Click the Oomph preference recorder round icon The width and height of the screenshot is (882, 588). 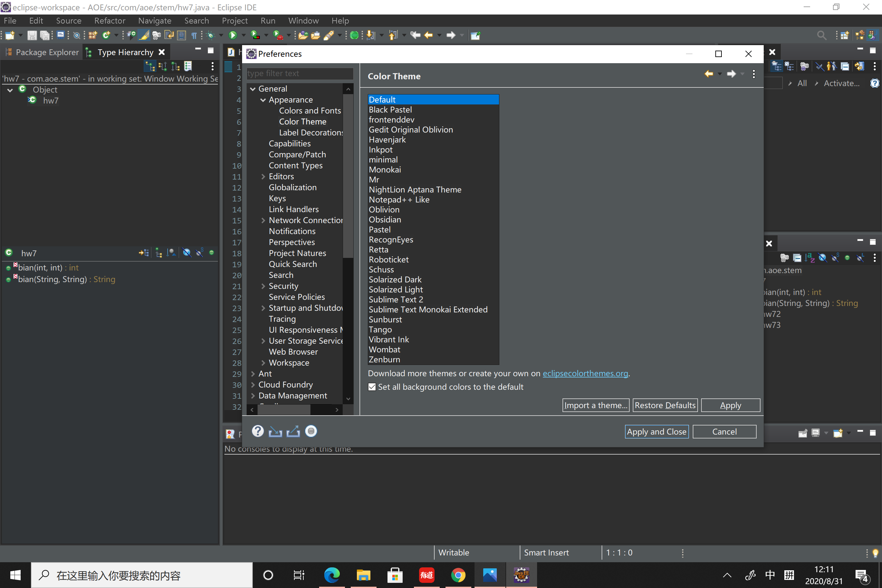311,431
